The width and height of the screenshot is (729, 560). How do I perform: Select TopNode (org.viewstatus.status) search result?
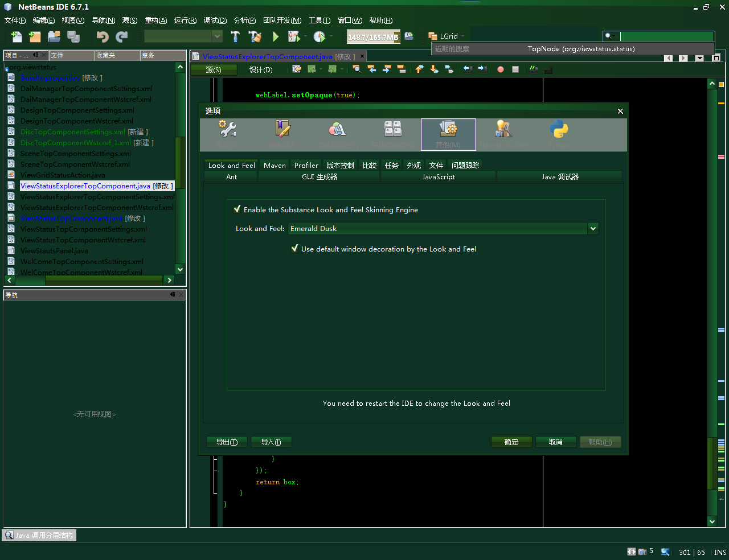pyautogui.click(x=581, y=49)
